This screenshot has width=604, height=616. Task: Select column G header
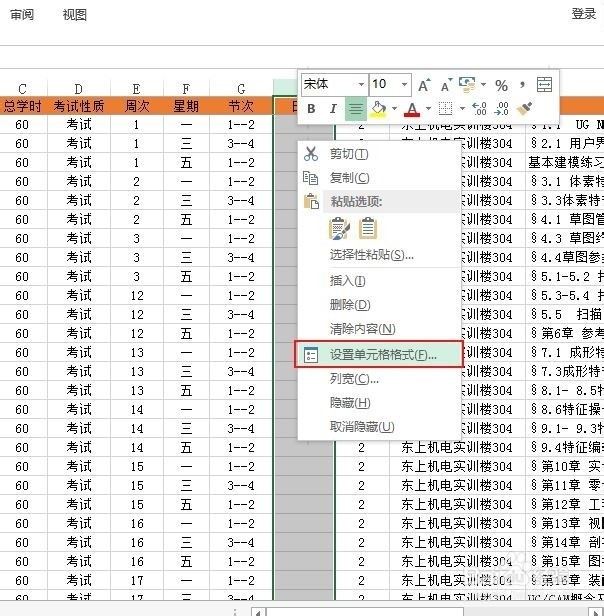coord(241,88)
